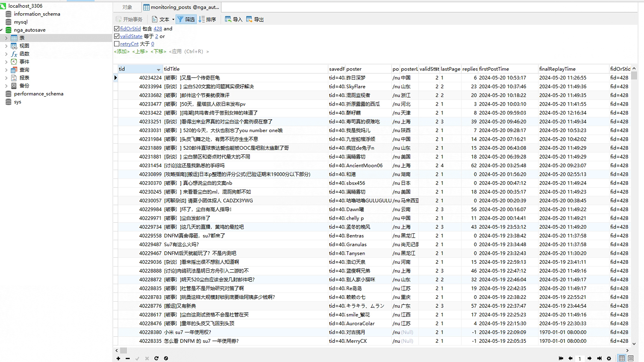Delete record using the minus icon

(128, 358)
